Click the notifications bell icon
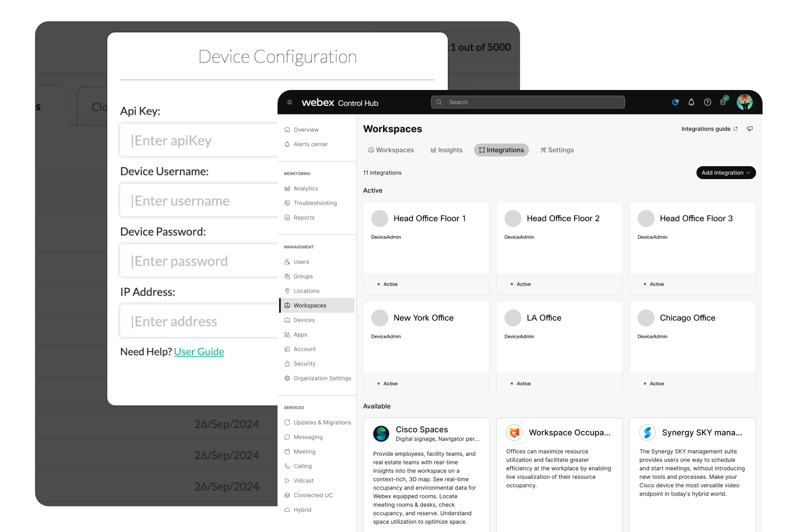Image resolution: width=798 pixels, height=532 pixels. 691,102
